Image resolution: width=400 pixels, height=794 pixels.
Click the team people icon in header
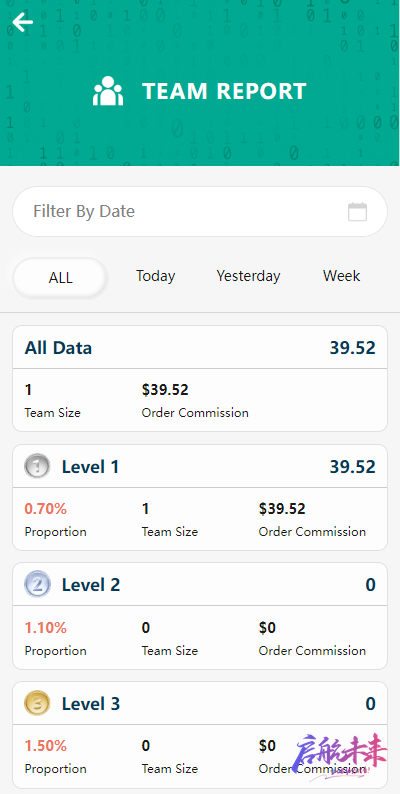(108, 91)
